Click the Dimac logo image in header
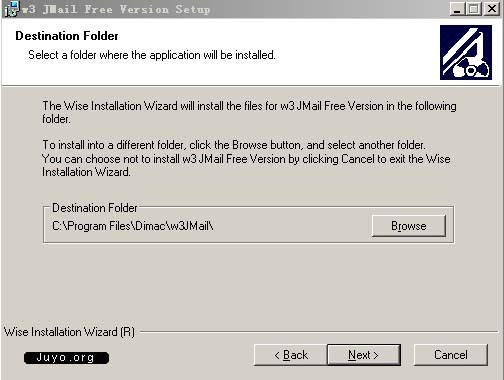The image size is (504, 380). point(466,52)
